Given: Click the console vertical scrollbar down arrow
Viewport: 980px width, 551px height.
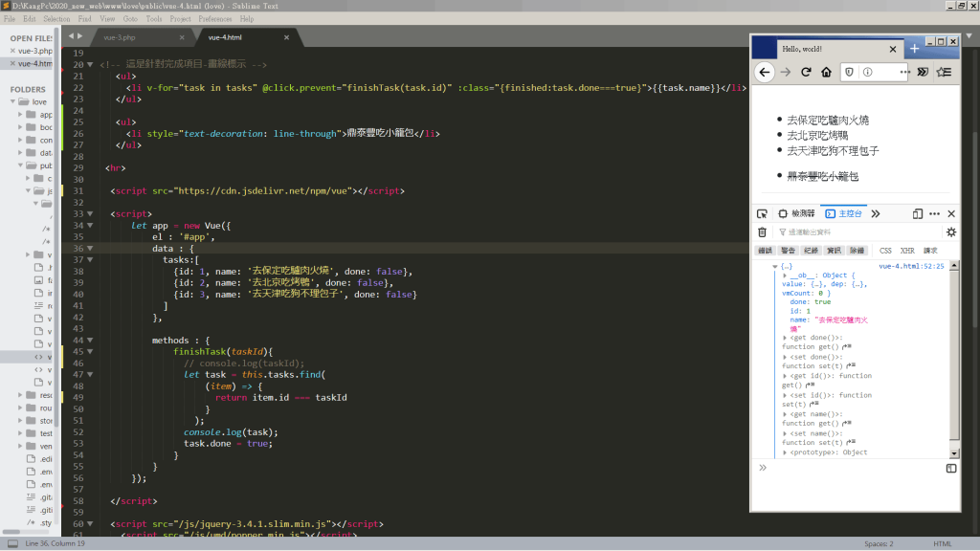Looking at the screenshot, I should pyautogui.click(x=954, y=454).
